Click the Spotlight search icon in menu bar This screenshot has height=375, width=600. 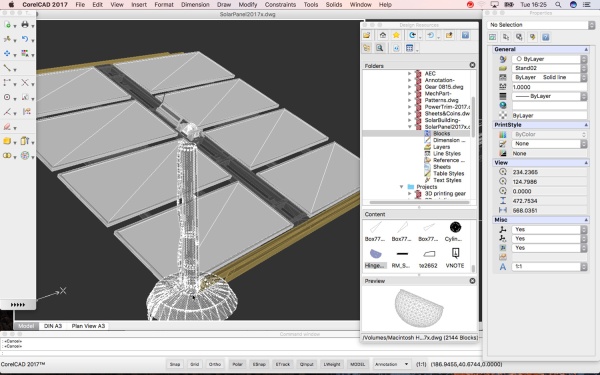point(558,5)
